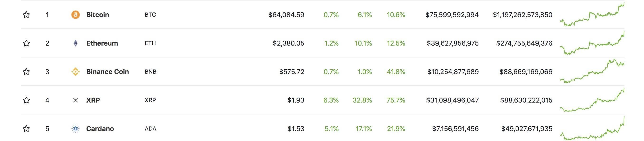Open the Bitcoin coin page link
This screenshot has width=644, height=141.
pyautogui.click(x=97, y=15)
